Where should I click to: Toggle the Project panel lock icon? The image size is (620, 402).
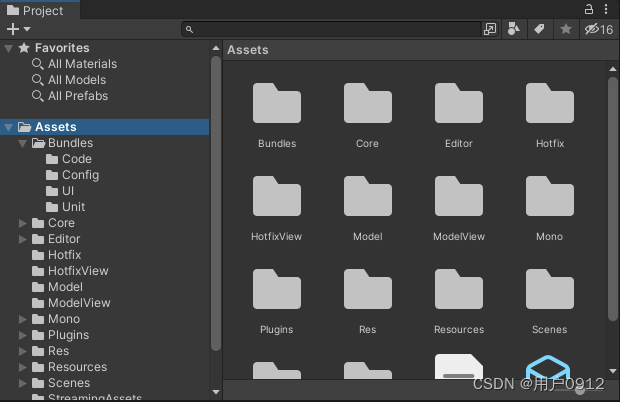click(x=589, y=9)
